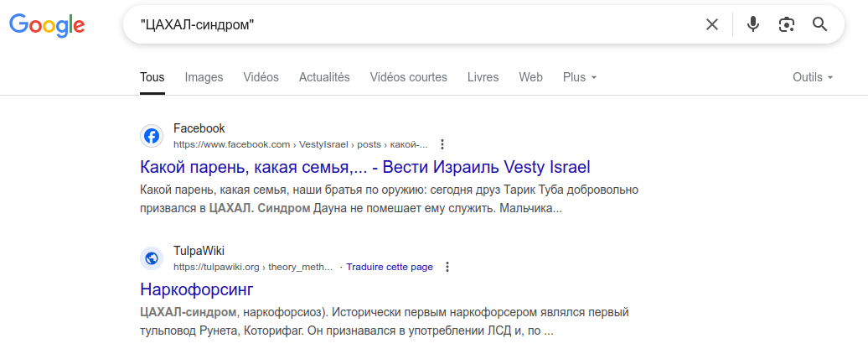Open the Vesty Israel Facebook result title

coord(365,167)
